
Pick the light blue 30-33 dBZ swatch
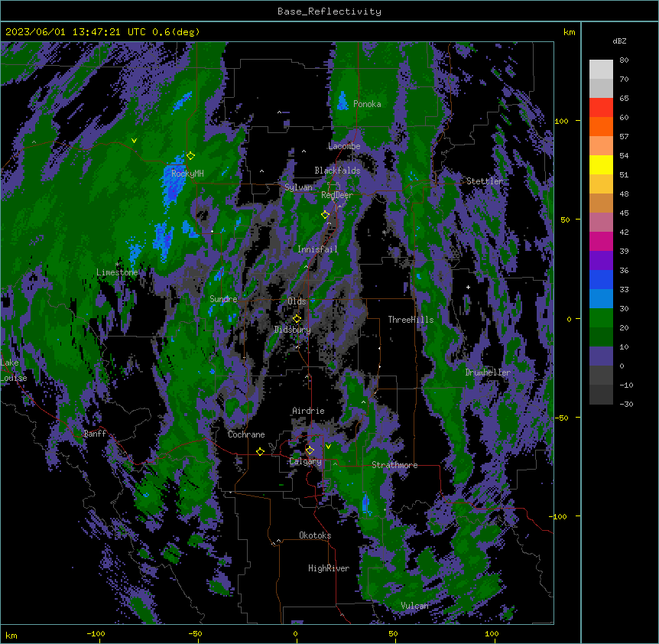[x=601, y=298]
